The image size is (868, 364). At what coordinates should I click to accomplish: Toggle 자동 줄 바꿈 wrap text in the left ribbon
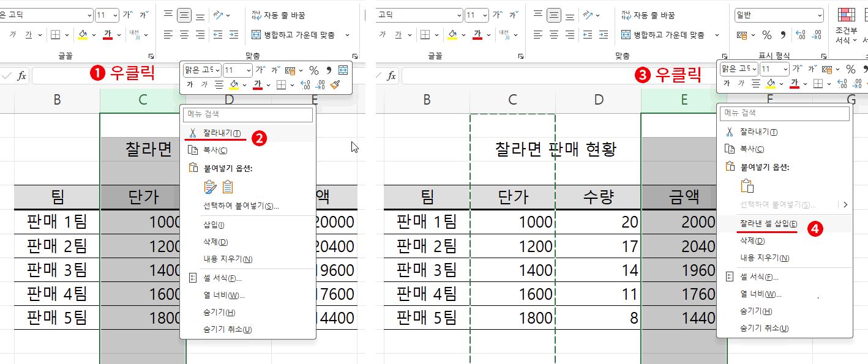click(279, 15)
